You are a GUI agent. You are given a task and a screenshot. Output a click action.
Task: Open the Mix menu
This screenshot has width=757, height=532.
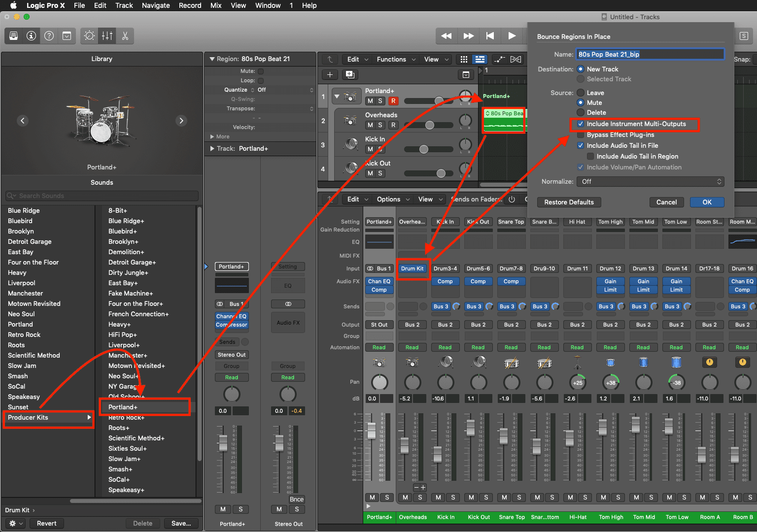[x=216, y=5]
